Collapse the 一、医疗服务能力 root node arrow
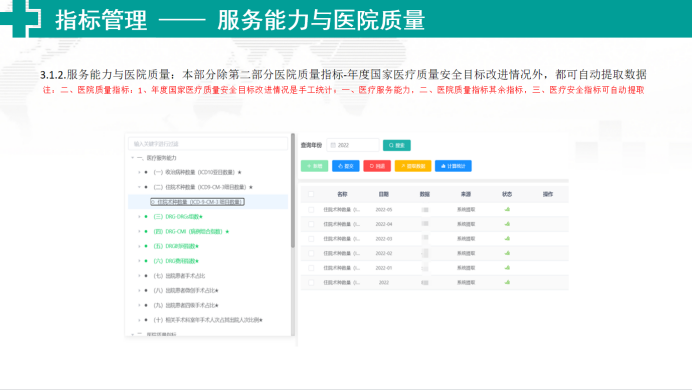This screenshot has width=692, height=390. (132, 158)
